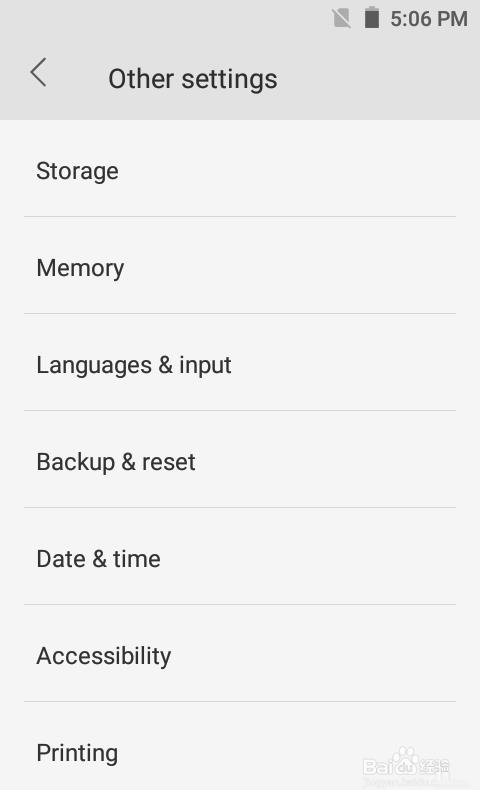Viewport: 480px width, 790px height.
Task: Choose Date & time
Action: pyautogui.click(x=240, y=556)
